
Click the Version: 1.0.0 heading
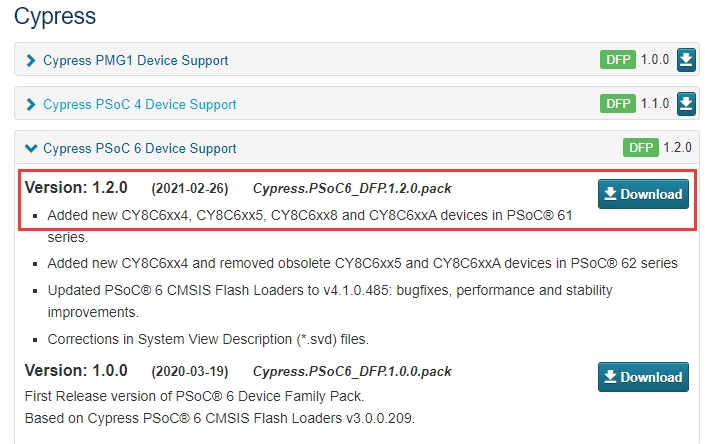pyautogui.click(x=76, y=371)
